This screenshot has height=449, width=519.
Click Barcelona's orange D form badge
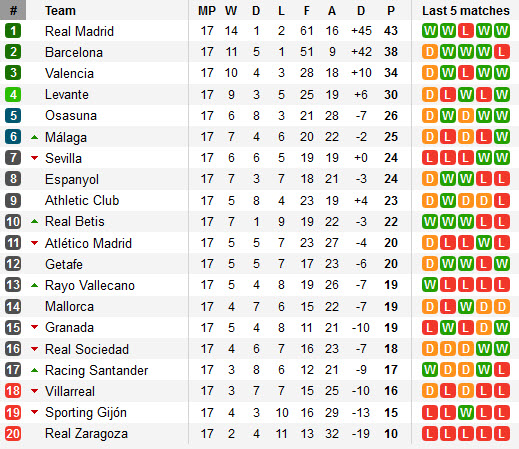(x=430, y=52)
